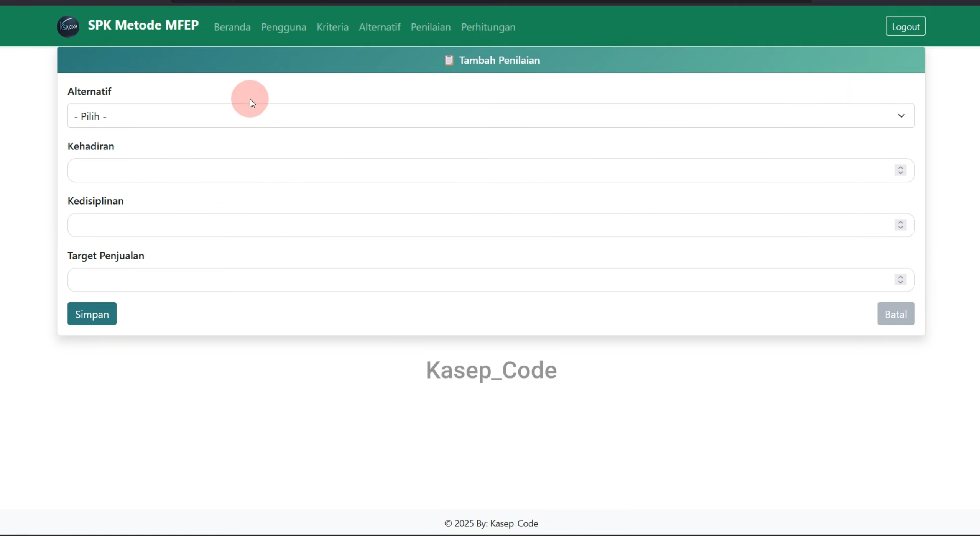Screen dimensions: 980x536
Task: Open the Pengguna menu
Action: click(284, 27)
